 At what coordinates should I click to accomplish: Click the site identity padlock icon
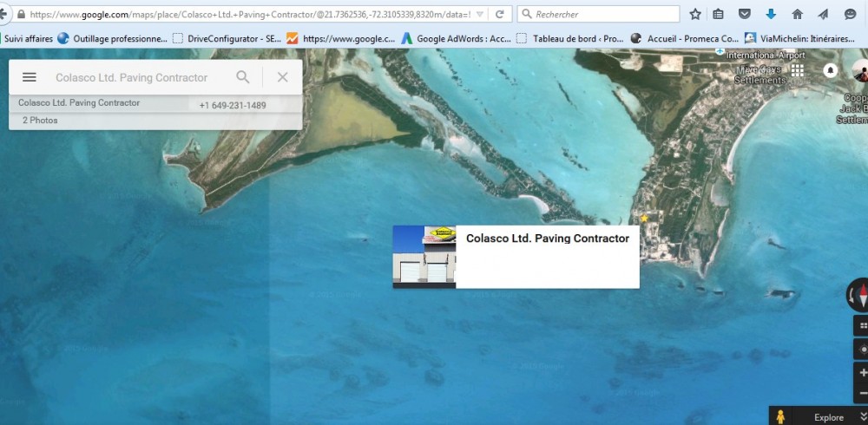coord(21,15)
